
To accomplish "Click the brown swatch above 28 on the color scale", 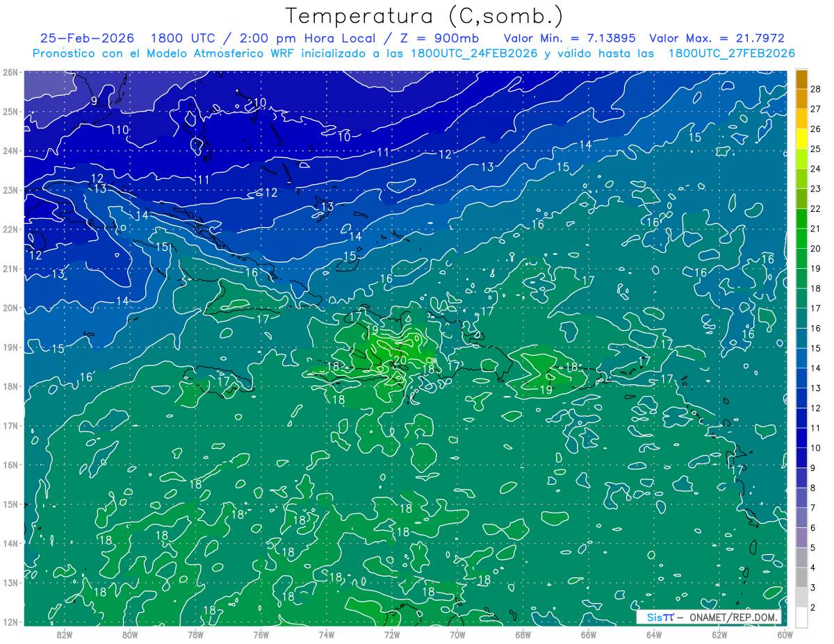I will (x=801, y=79).
